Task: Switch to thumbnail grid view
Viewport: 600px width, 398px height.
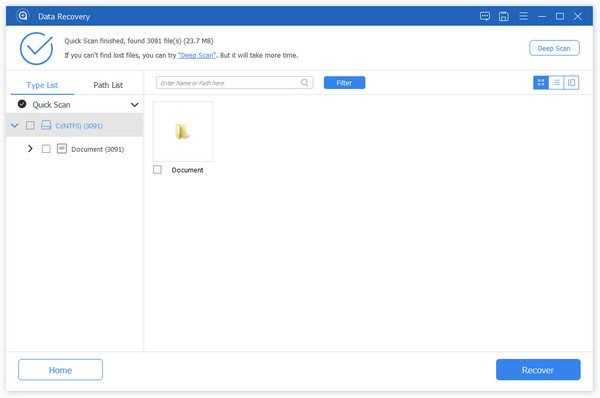Action: click(541, 83)
